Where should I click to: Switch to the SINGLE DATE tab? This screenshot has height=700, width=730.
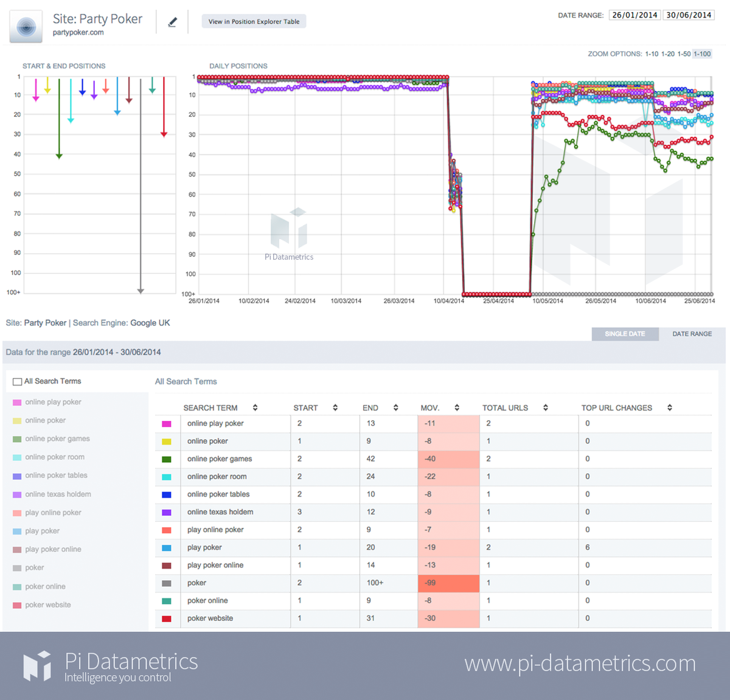tap(625, 334)
